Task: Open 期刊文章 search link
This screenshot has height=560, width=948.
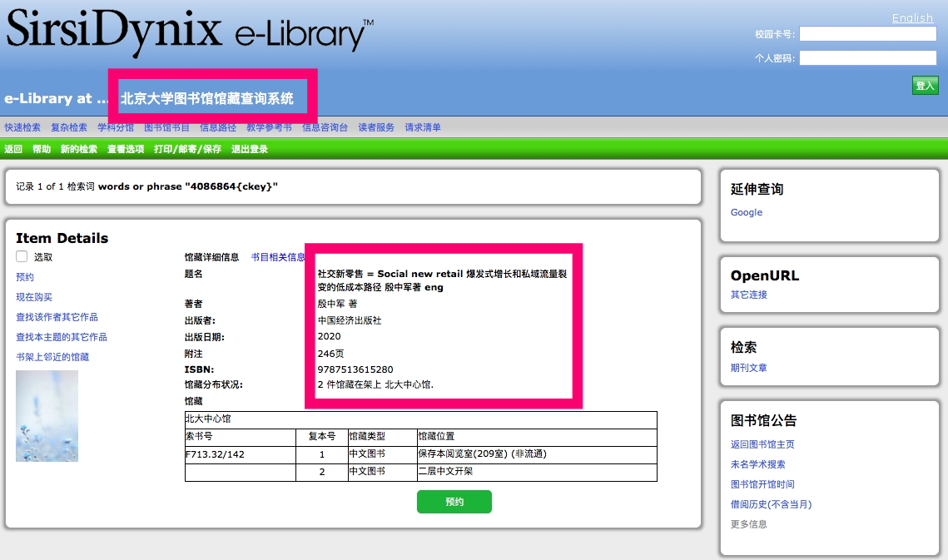Action: pyautogui.click(x=749, y=368)
